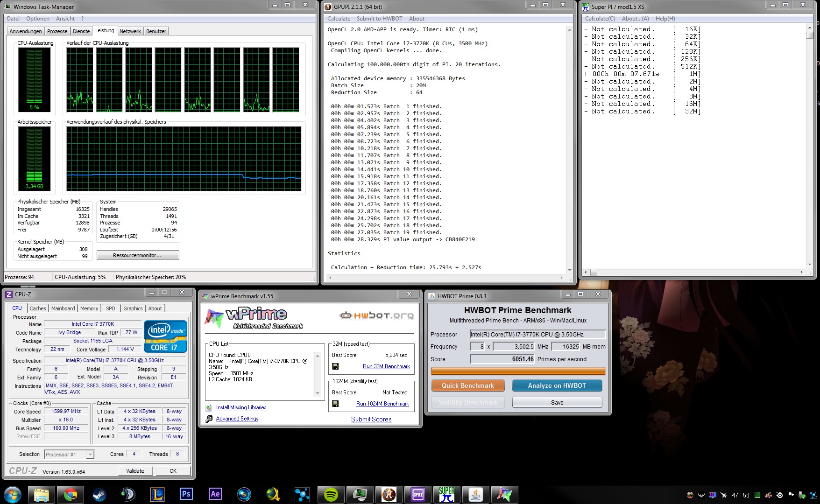Viewport: 820px width, 504px height.
Task: Open the Calculate menu in GPUPI
Action: [x=339, y=19]
